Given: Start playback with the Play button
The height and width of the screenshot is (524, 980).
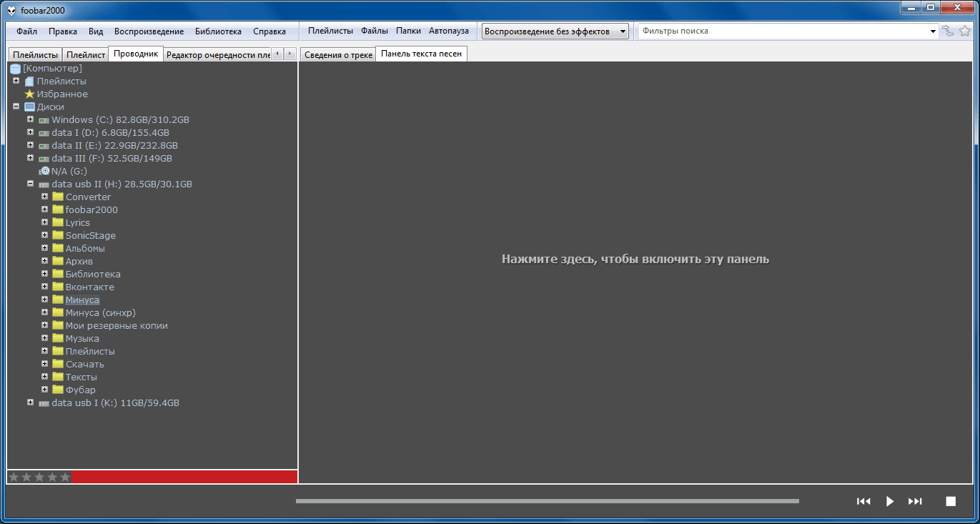Looking at the screenshot, I should [x=890, y=501].
